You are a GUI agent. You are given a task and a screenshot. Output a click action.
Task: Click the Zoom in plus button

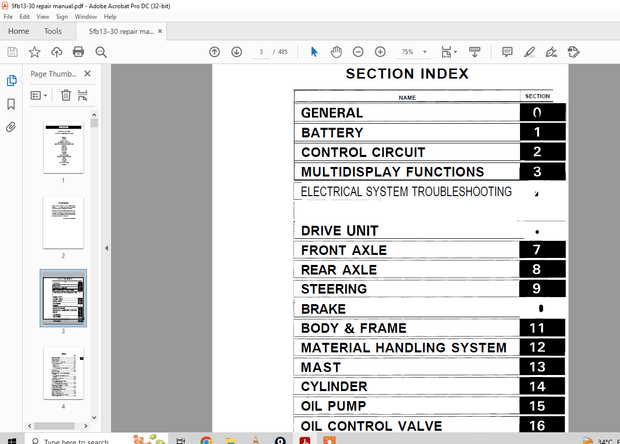pos(380,52)
